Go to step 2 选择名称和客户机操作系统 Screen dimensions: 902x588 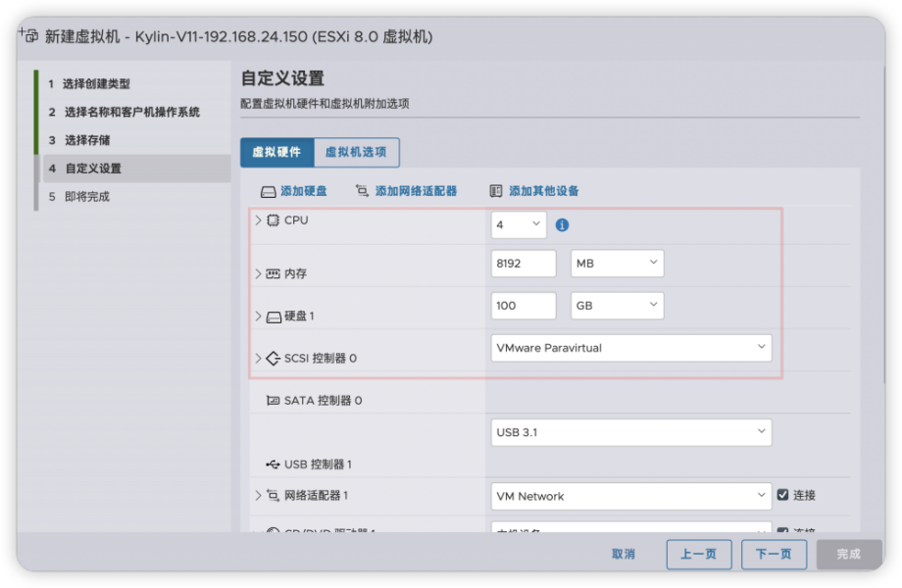(x=125, y=112)
